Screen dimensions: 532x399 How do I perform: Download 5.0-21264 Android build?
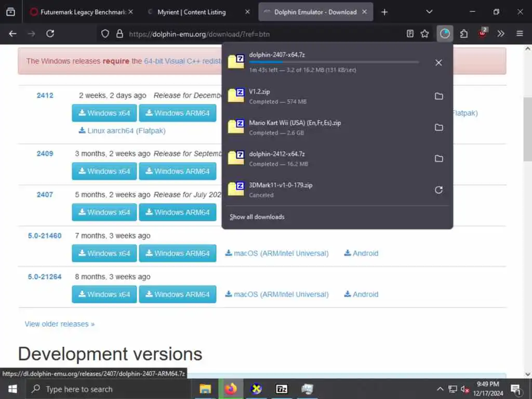[x=361, y=294]
